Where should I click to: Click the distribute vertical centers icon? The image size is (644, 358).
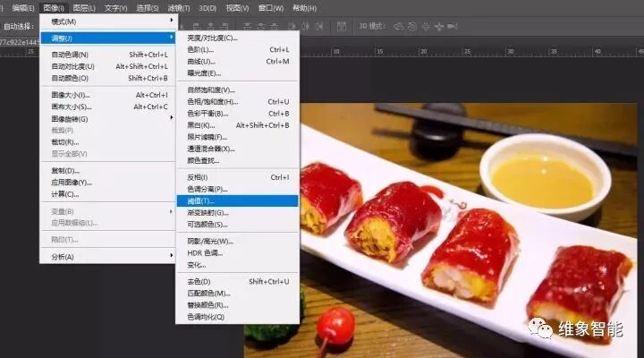click(x=261, y=26)
